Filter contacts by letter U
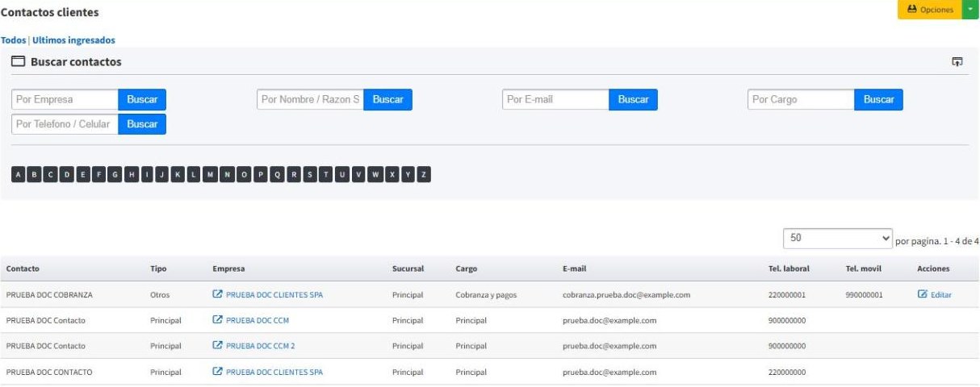 (342, 174)
